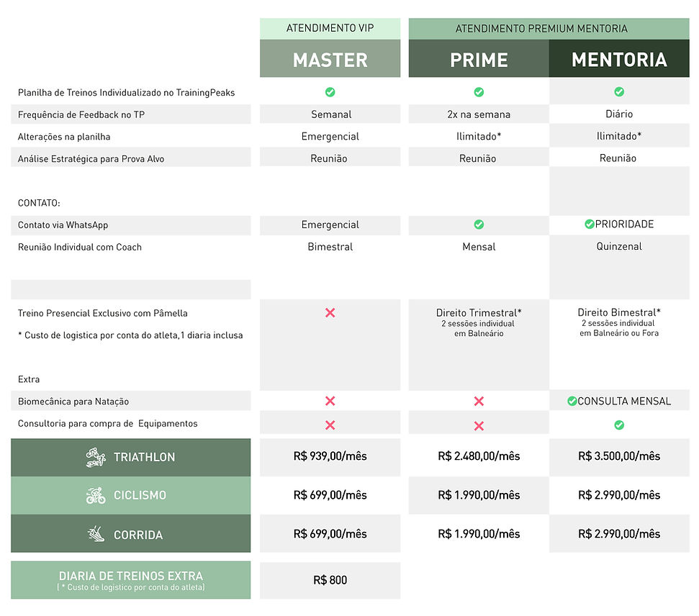Click the cyclist icon beside Ciclismo
This screenshot has width=699, height=616.
point(96,496)
